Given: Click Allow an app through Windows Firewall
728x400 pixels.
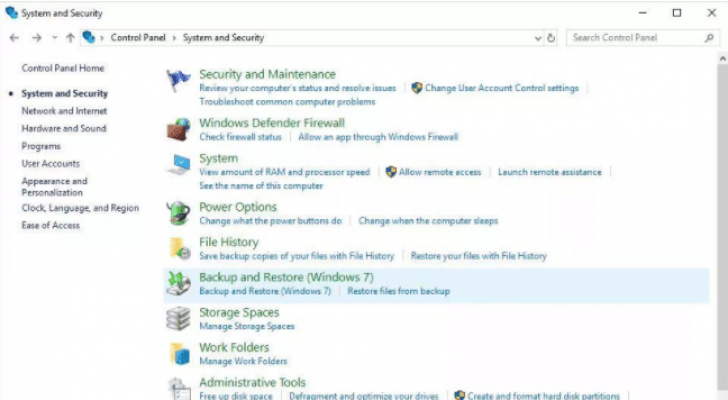Looking at the screenshot, I should [x=378, y=137].
